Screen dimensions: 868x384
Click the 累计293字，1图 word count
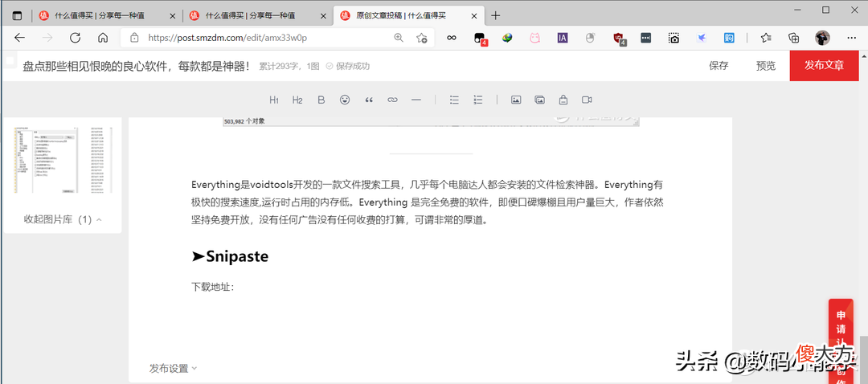[x=289, y=67]
